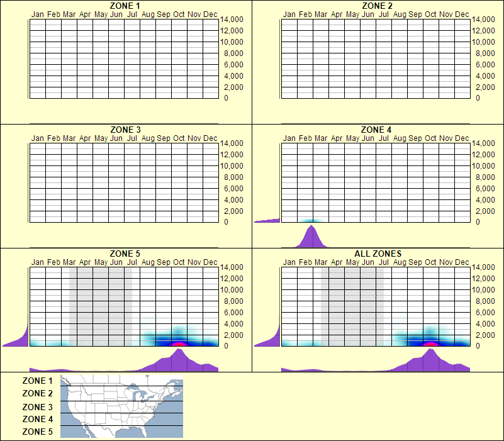Select the ZONE 3 legend row
504x441 pixels.
point(36,406)
